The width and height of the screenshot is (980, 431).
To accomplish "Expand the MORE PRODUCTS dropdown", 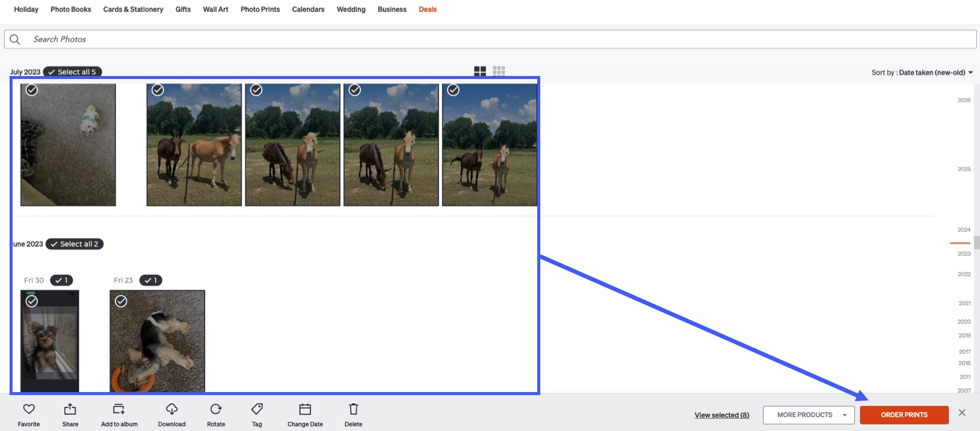I will tap(809, 415).
